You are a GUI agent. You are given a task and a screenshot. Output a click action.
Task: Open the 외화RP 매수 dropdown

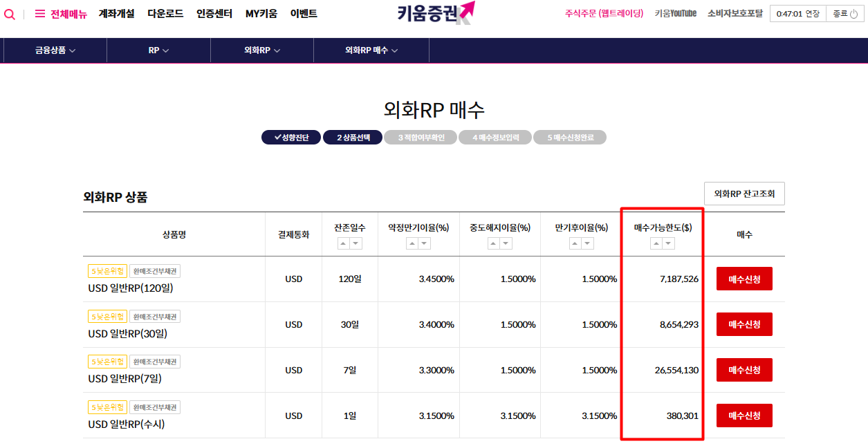coord(371,50)
